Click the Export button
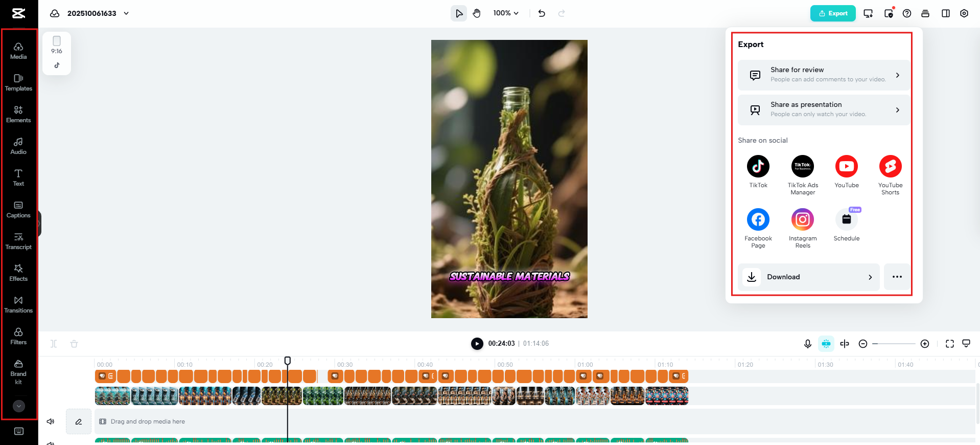The image size is (980, 445). point(833,13)
